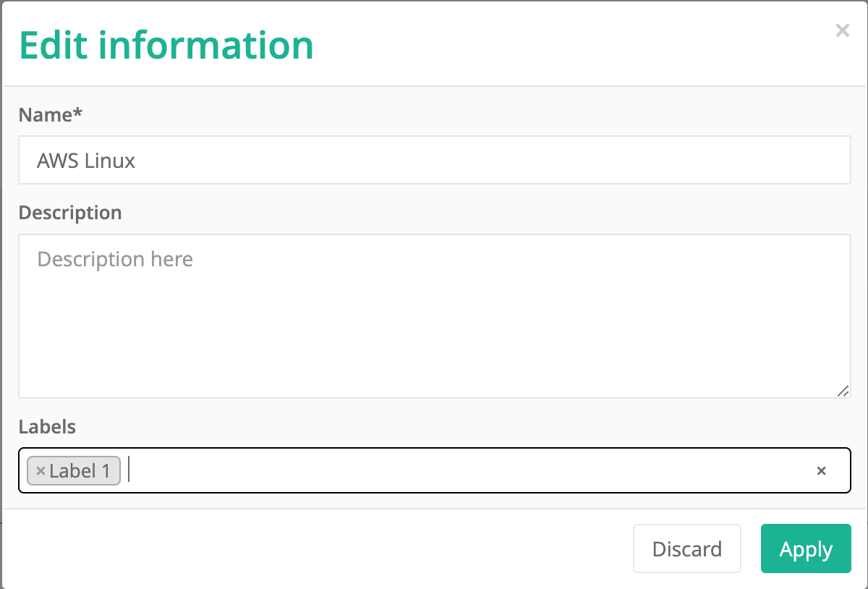This screenshot has width=868, height=589.
Task: Select the Label 1 chip text
Action: (80, 471)
